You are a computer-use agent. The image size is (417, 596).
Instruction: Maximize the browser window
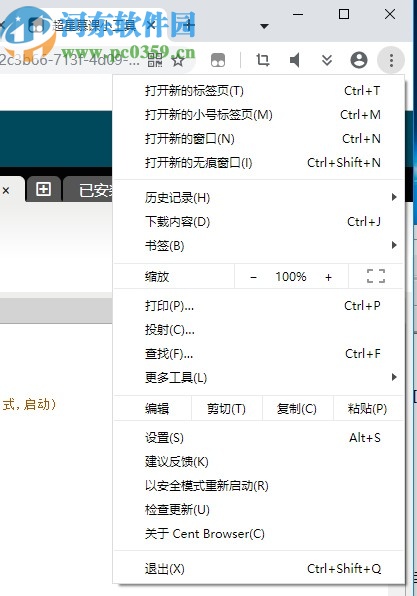(x=344, y=14)
